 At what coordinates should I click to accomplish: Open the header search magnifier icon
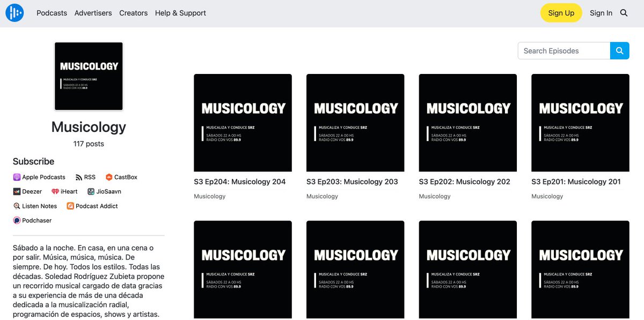pos(624,13)
